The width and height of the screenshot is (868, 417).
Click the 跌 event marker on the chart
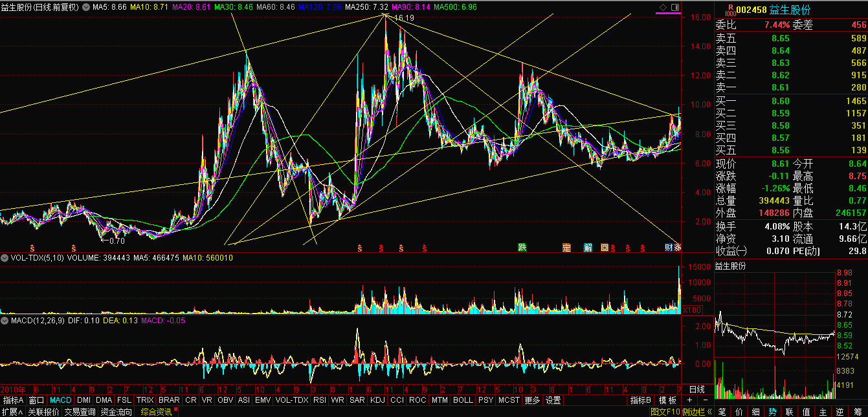[522, 248]
